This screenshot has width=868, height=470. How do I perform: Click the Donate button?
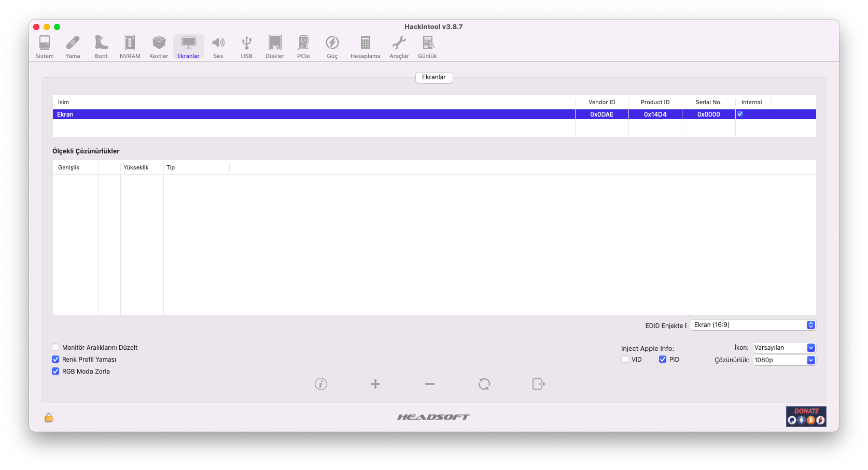[806, 416]
